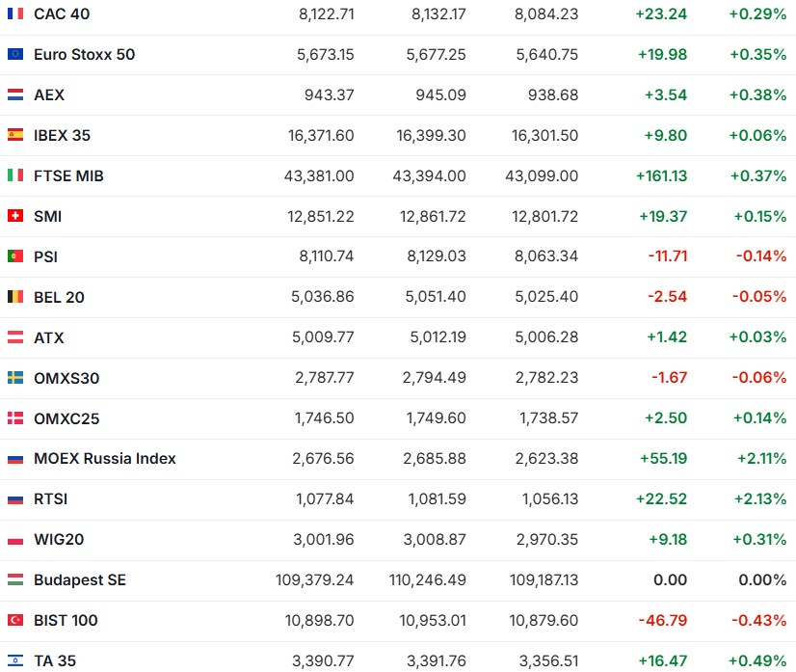Image resolution: width=796 pixels, height=672 pixels.
Task: Open the MOEX Russia Index link
Action: (104, 459)
